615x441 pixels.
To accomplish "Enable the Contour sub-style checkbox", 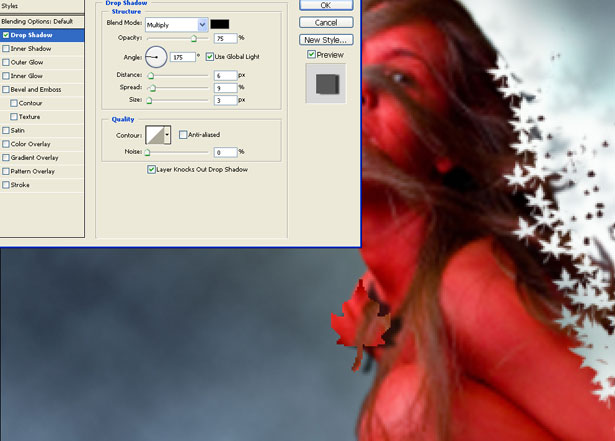I will click(14, 103).
